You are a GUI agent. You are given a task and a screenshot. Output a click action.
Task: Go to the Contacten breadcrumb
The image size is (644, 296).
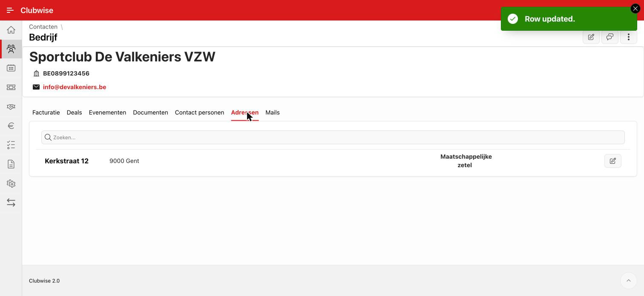[x=43, y=26]
